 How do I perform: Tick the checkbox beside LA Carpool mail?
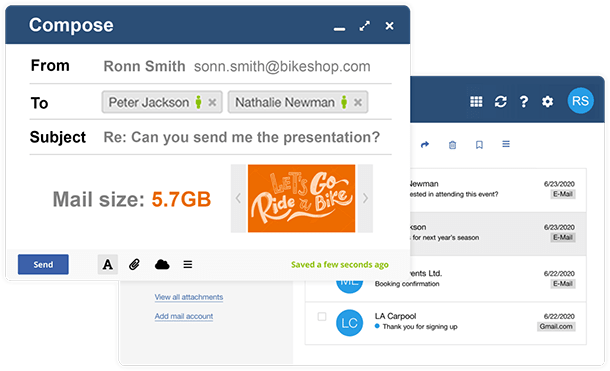(322, 317)
